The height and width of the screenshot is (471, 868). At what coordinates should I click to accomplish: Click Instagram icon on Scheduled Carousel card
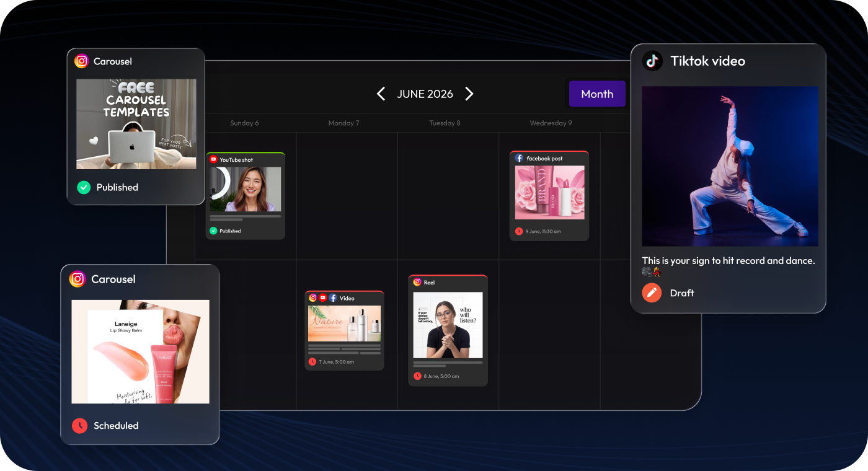coord(77,279)
